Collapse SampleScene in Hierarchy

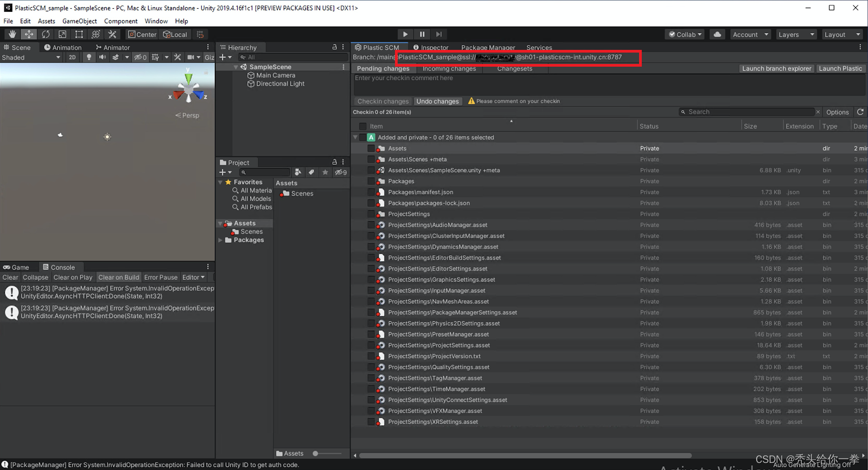pyautogui.click(x=236, y=67)
